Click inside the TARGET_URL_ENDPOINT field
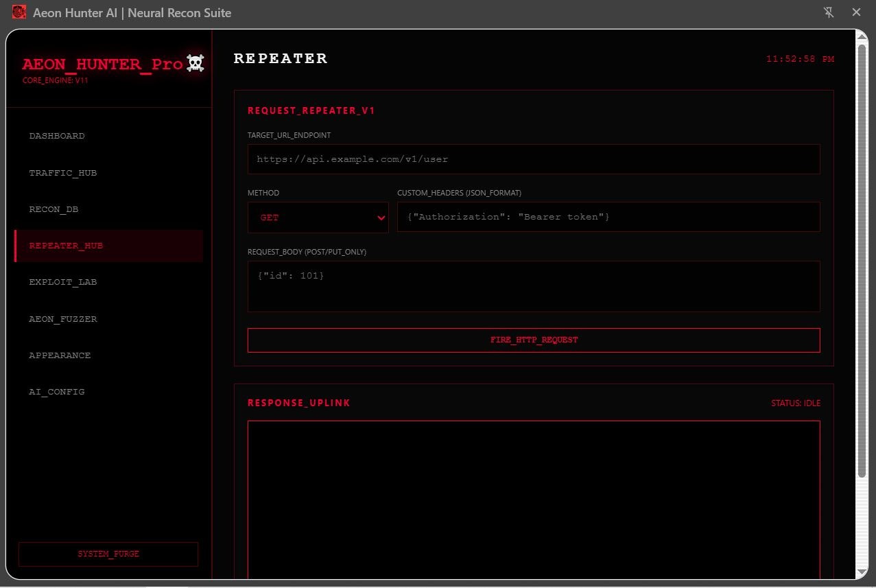Screen dimensions: 876x588 click(x=534, y=158)
